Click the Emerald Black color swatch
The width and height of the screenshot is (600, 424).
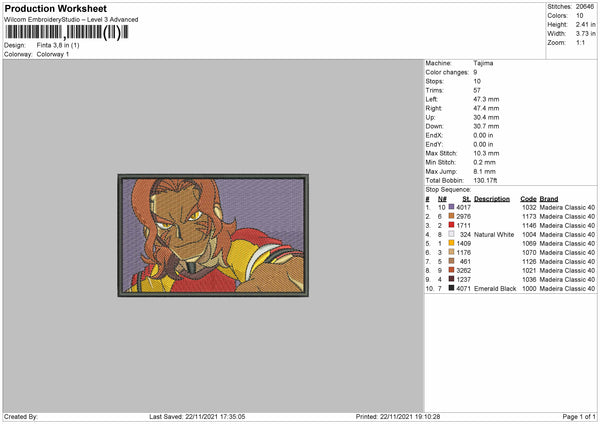(x=451, y=288)
